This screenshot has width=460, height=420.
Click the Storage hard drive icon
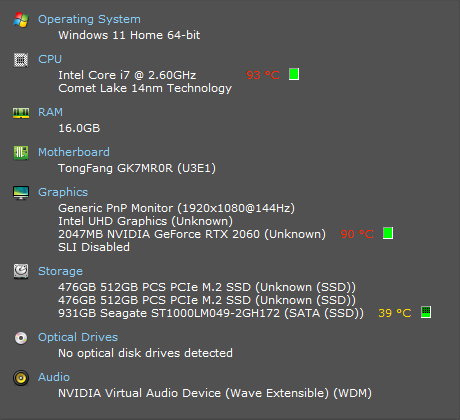[x=21, y=271]
